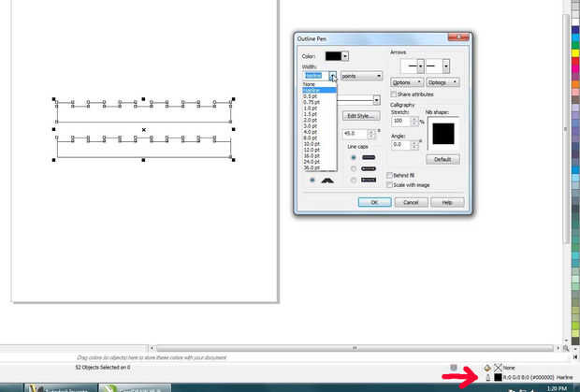Image resolution: width=580 pixels, height=392 pixels.
Task: Enable the Share attributes checkbox
Action: 394,94
